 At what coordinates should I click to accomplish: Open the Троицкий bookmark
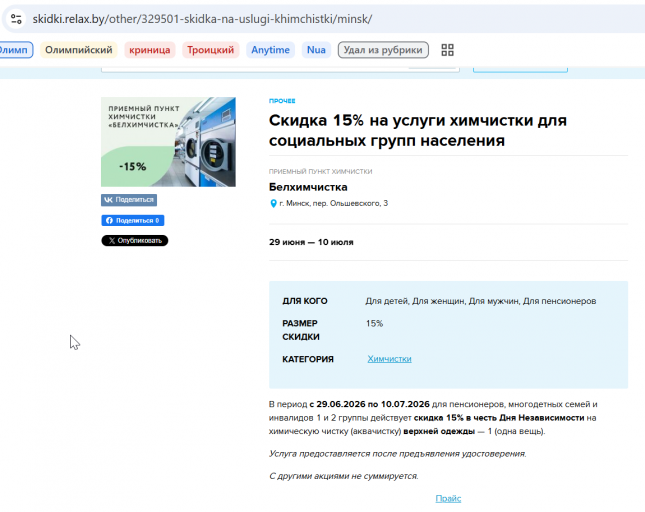(x=211, y=50)
